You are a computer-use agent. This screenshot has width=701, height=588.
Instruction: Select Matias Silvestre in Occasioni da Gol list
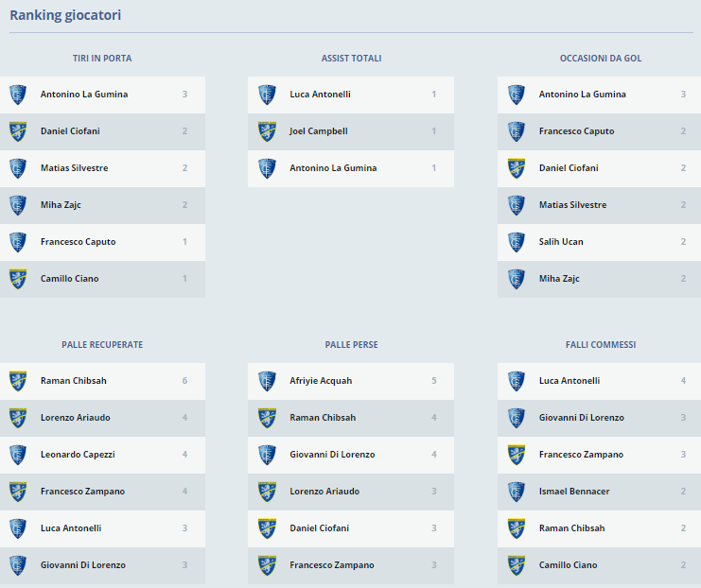tap(572, 205)
